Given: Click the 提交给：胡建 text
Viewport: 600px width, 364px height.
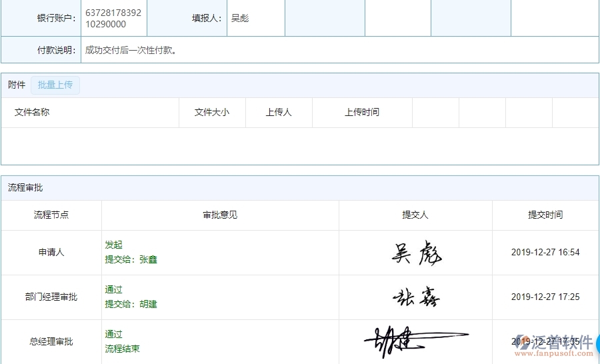Looking at the screenshot, I should pos(131,304).
